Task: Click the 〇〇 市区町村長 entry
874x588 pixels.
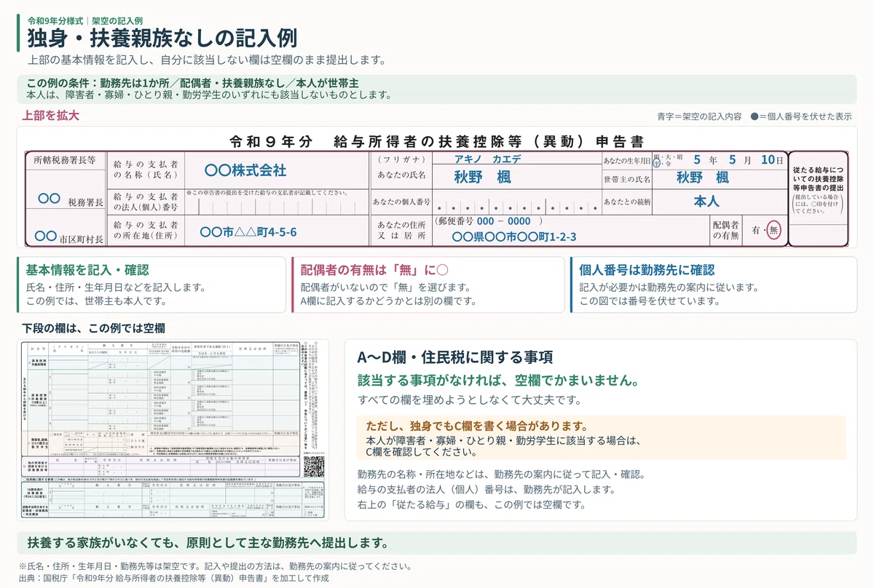Action: (x=70, y=237)
